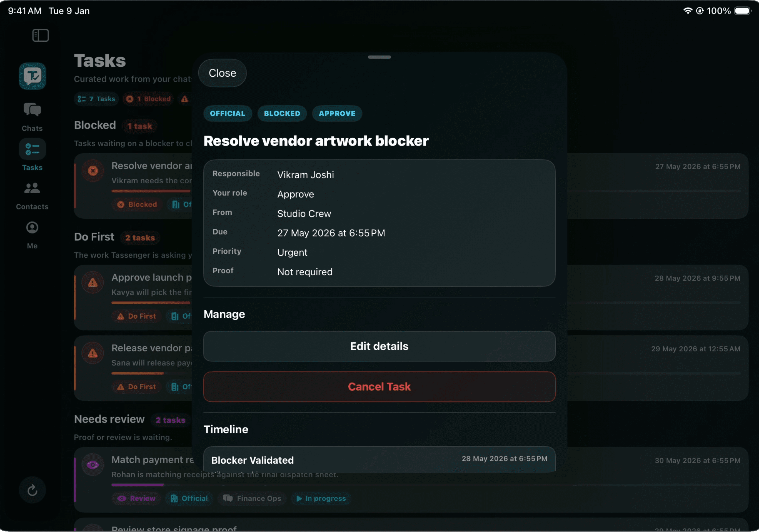Click the Wi-Fi status icon
Screen dimensions: 759x532
pos(688,11)
